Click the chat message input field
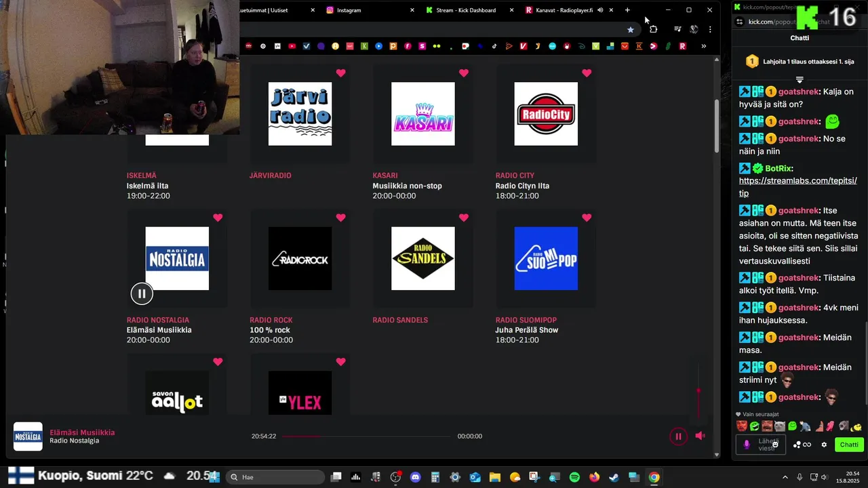 [761, 445]
